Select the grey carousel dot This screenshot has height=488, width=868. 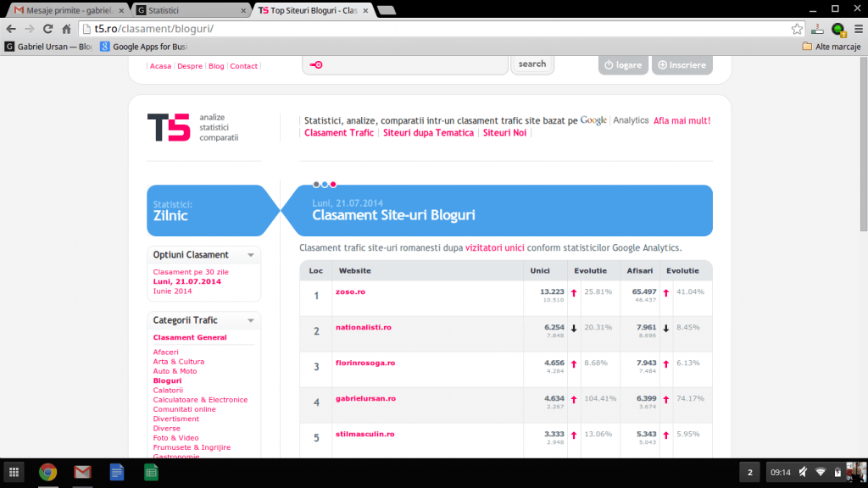click(x=316, y=185)
